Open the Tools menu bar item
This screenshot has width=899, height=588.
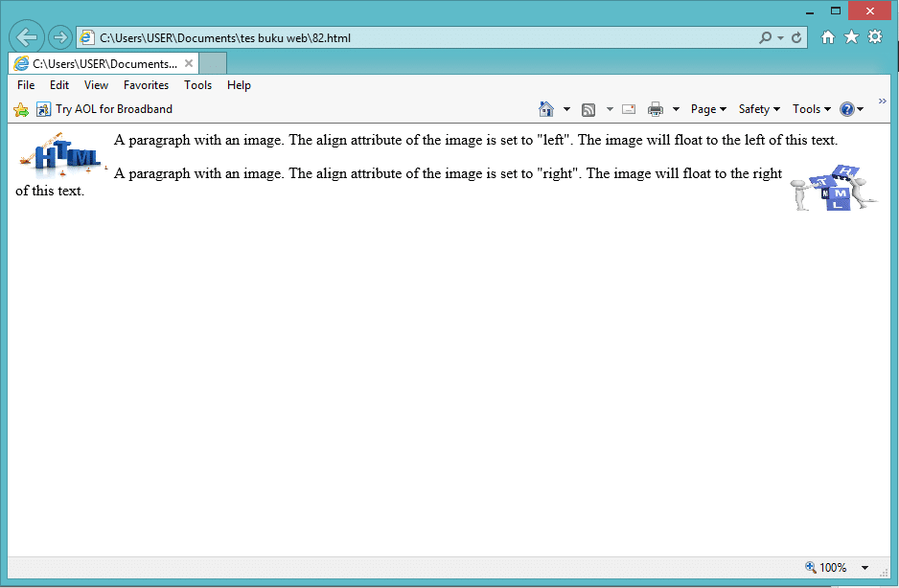tap(197, 85)
